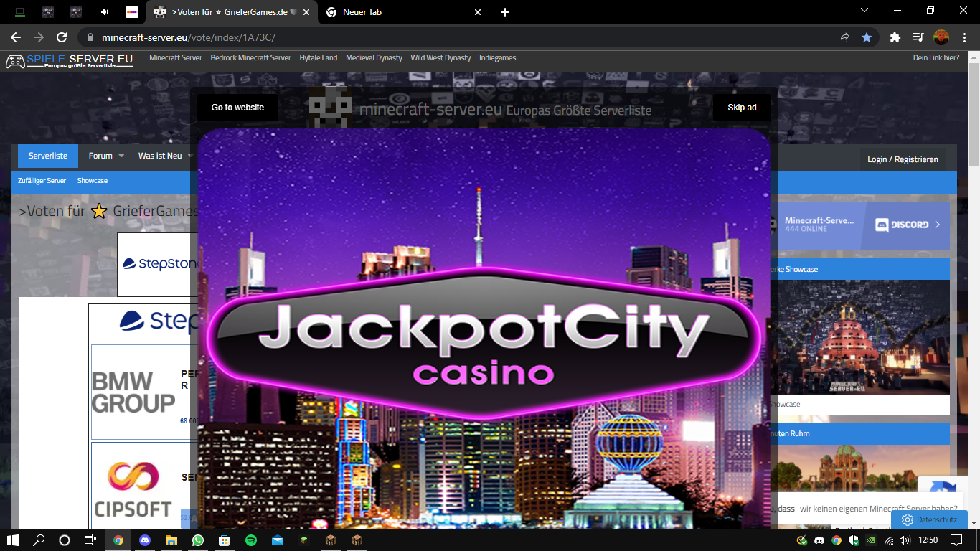This screenshot has height=551, width=980.
Task: Select the Serverliste tab
Action: pyautogui.click(x=48, y=156)
